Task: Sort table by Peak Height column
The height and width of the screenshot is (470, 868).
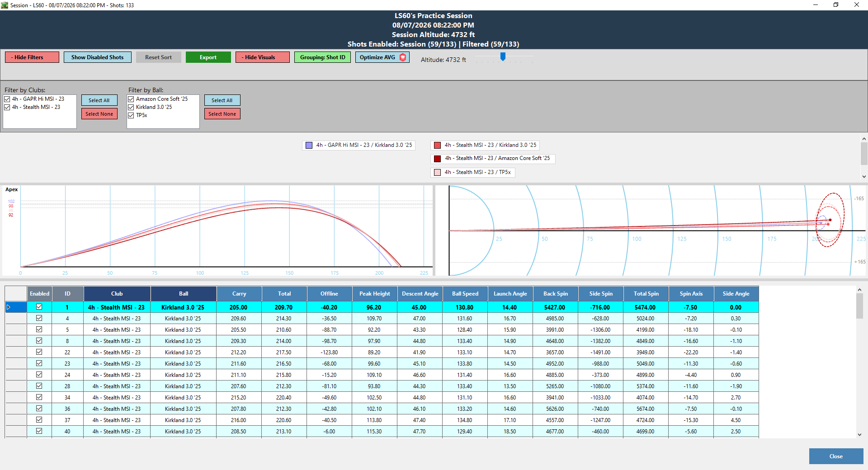Action: point(375,294)
